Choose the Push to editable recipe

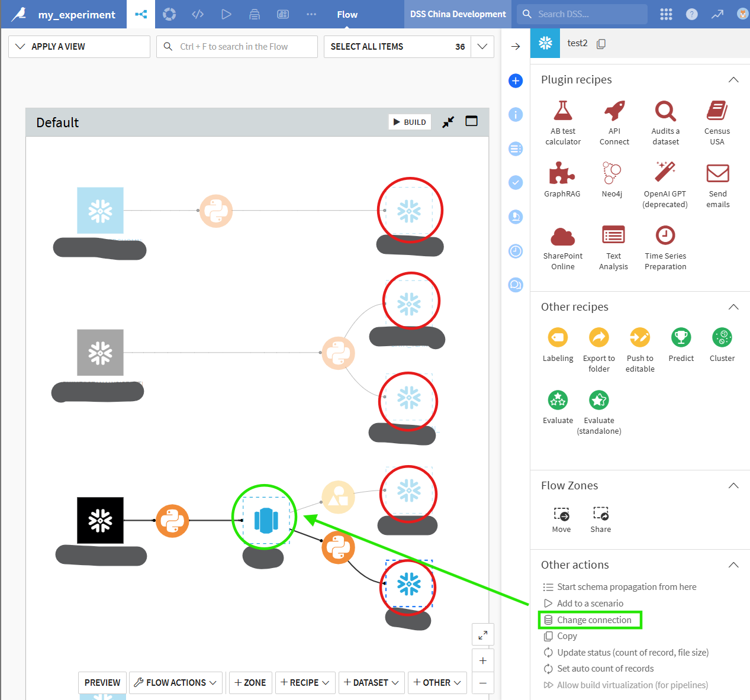click(x=640, y=350)
